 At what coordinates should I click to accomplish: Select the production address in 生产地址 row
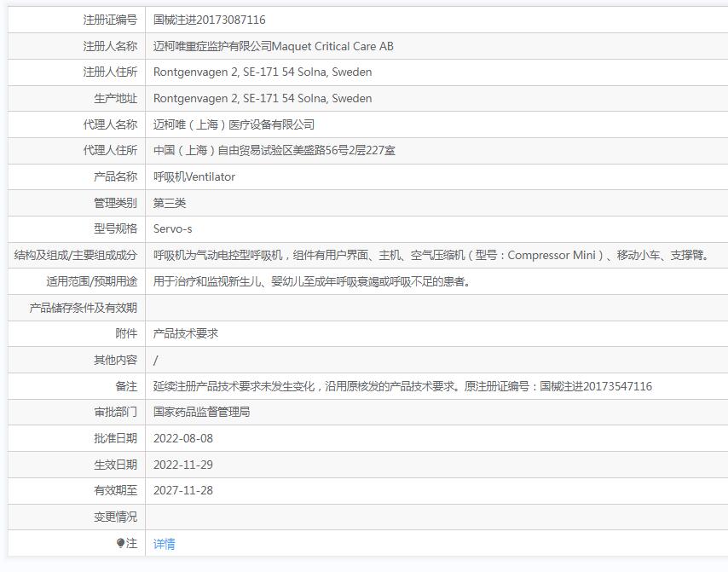tap(263, 98)
